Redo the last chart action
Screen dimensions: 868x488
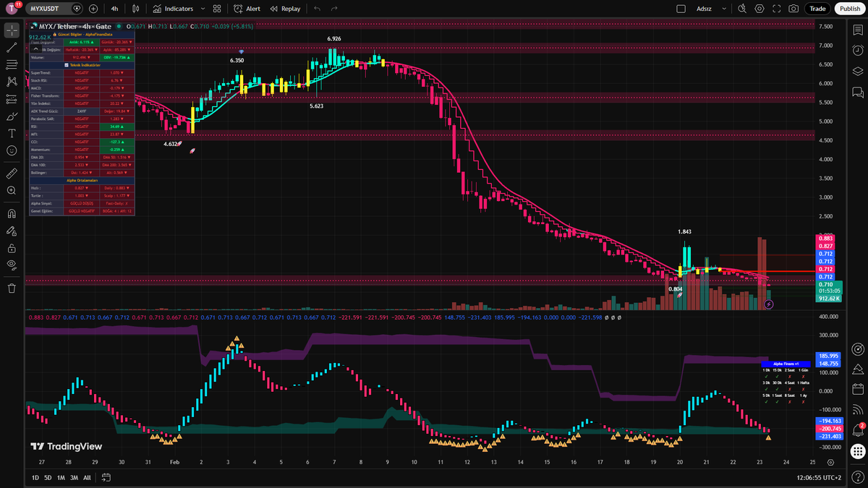333,9
